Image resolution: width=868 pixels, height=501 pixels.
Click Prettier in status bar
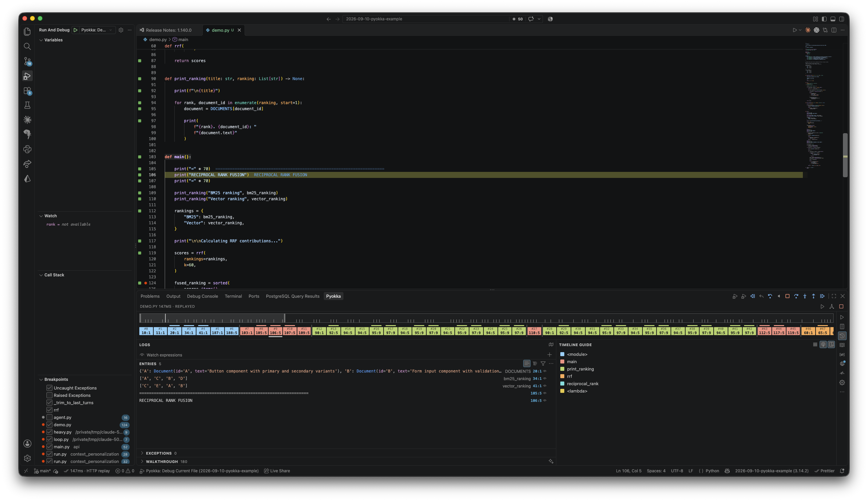pyautogui.click(x=824, y=471)
